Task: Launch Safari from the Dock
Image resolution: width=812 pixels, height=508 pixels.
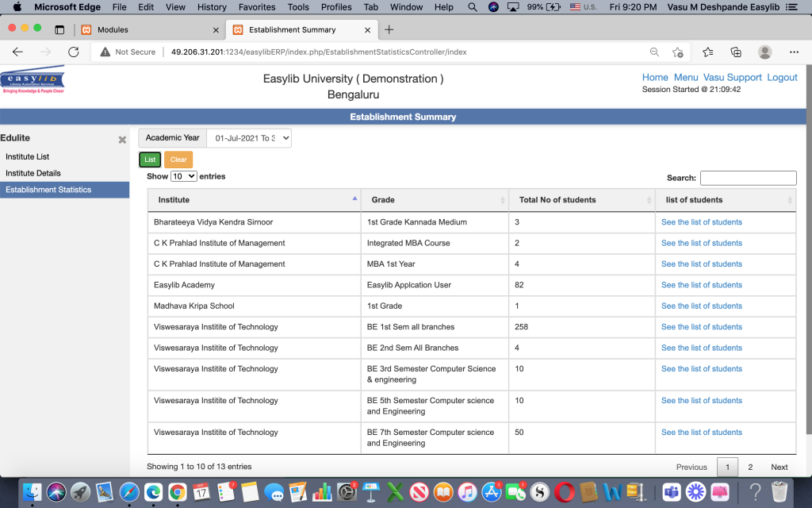Action: 129,491
